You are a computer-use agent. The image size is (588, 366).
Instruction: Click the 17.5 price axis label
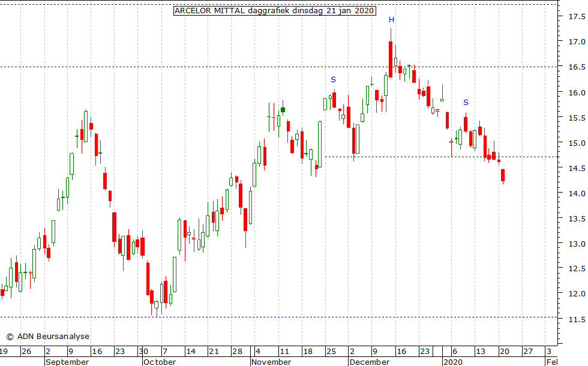tap(577, 17)
